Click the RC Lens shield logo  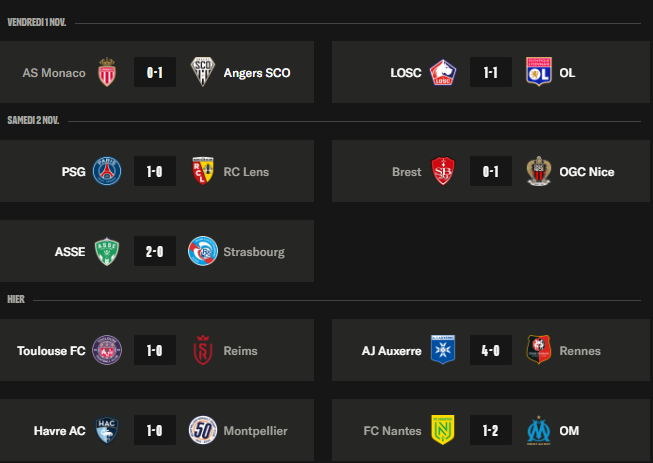pos(203,171)
